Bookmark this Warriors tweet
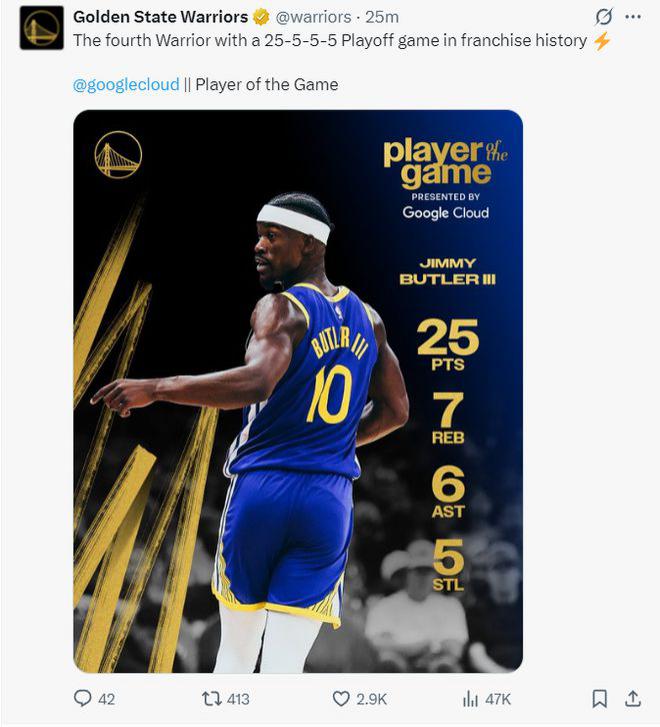This screenshot has height=727, width=660. pos(600,698)
